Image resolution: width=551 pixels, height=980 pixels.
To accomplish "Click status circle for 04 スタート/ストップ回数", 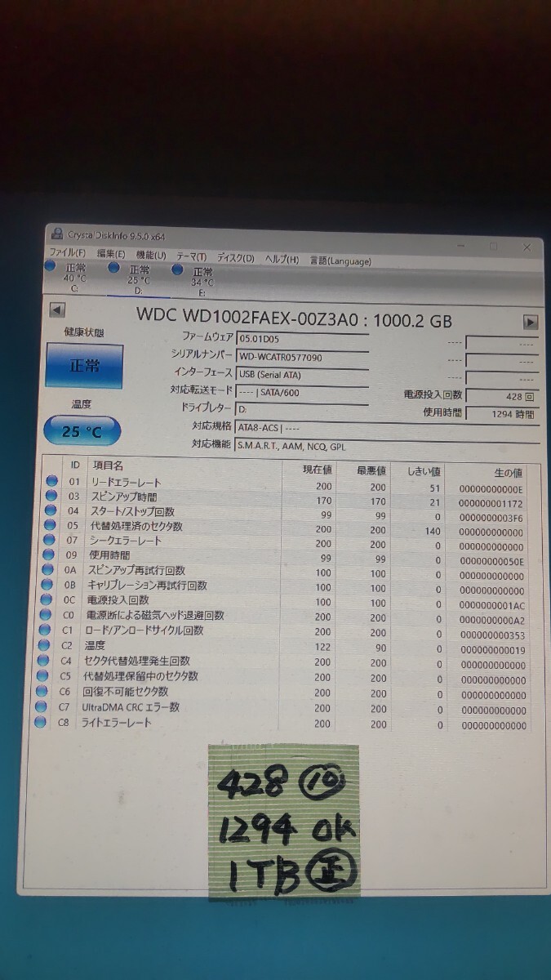I will pyautogui.click(x=52, y=510).
